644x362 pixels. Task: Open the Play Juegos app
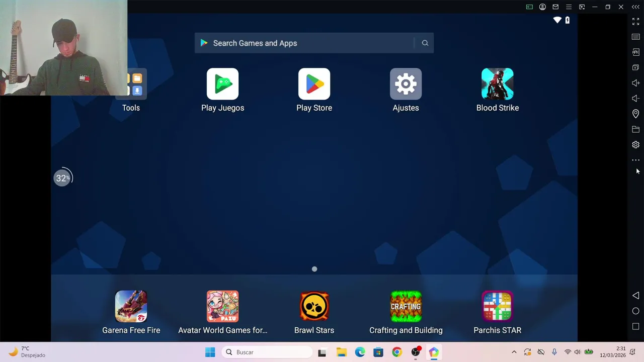[x=222, y=84]
